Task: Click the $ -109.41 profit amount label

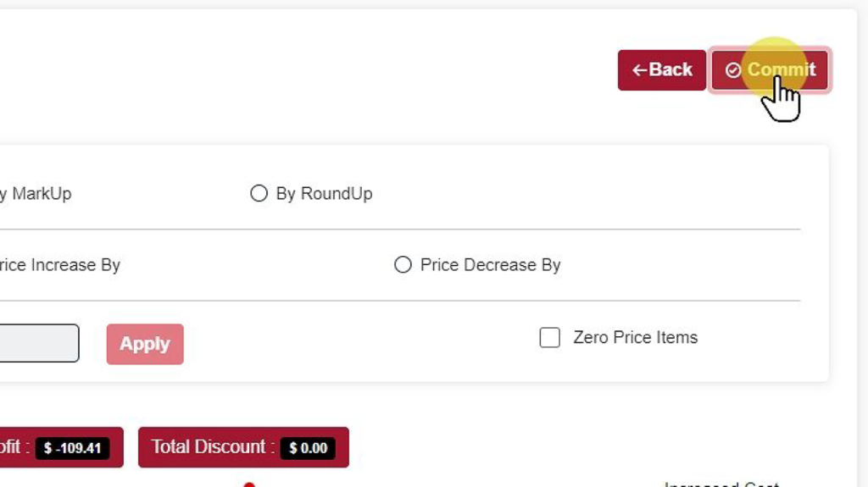Action: point(72,448)
